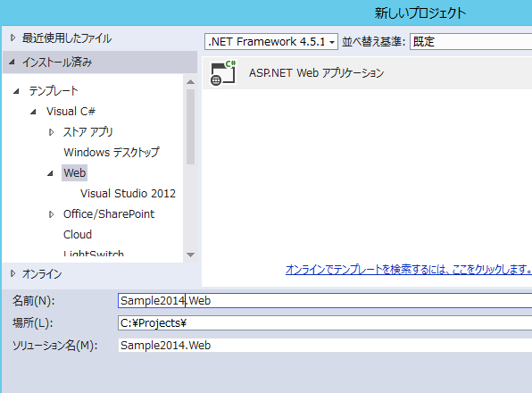The image size is (532, 393).
Task: Collapse the Visual C# tree node
Action: pyautogui.click(x=33, y=112)
